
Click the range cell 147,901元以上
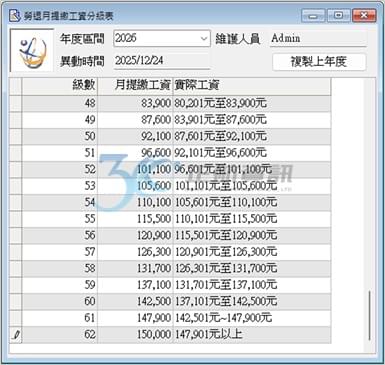[x=252, y=335]
